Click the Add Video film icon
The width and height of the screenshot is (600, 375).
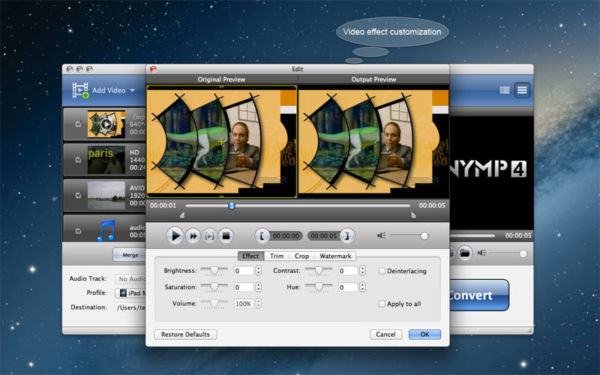click(x=80, y=90)
